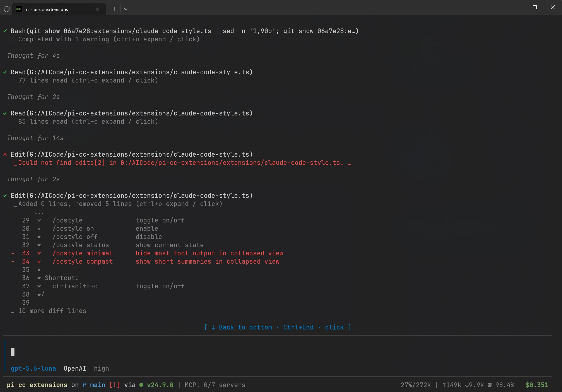Click pi-cc-extensions project name in status bar

37,385
